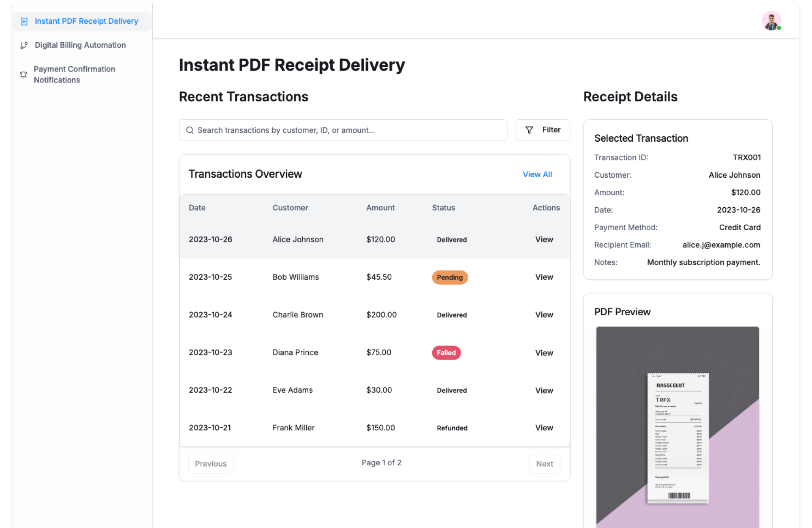Click the funnel icon in Filter button
This screenshot has height=528, width=812.
(x=529, y=130)
